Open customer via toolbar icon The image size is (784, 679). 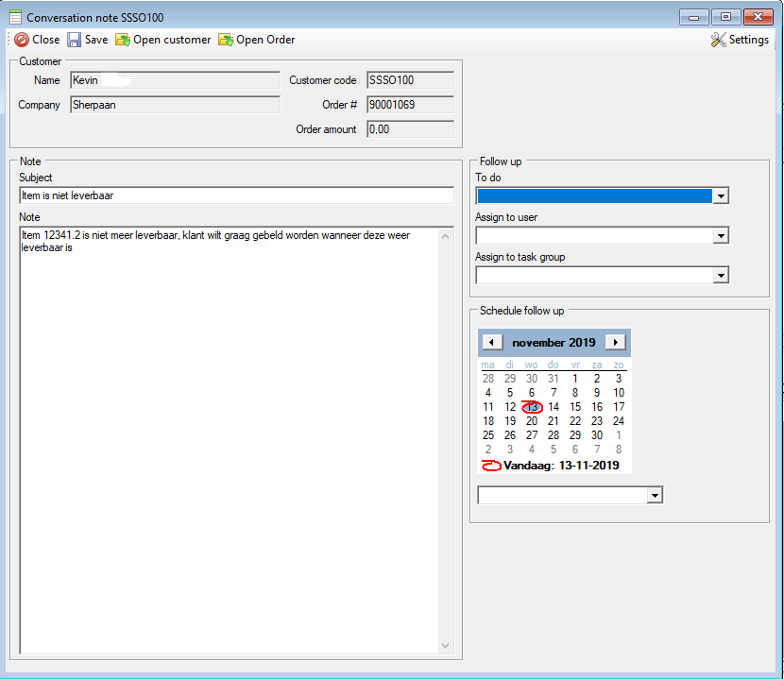pos(123,40)
